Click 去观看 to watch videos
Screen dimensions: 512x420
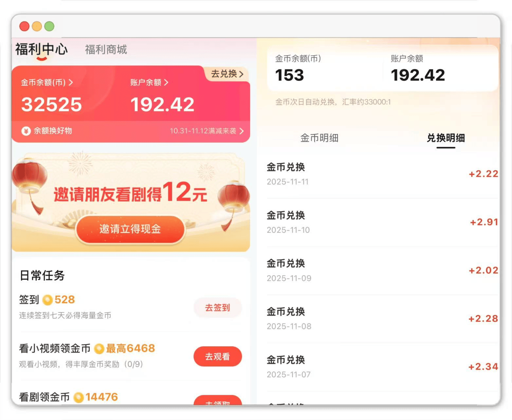(217, 356)
